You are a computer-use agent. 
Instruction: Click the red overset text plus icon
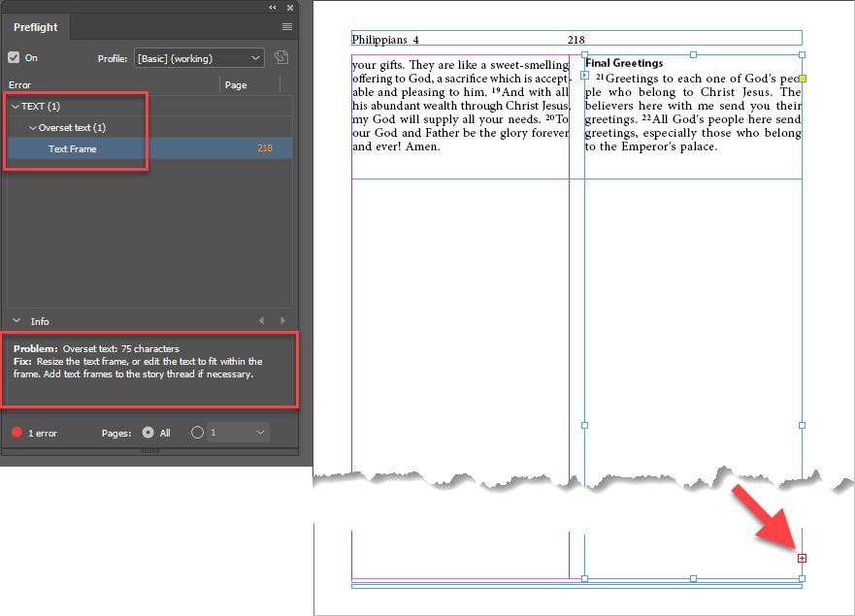(x=802, y=558)
